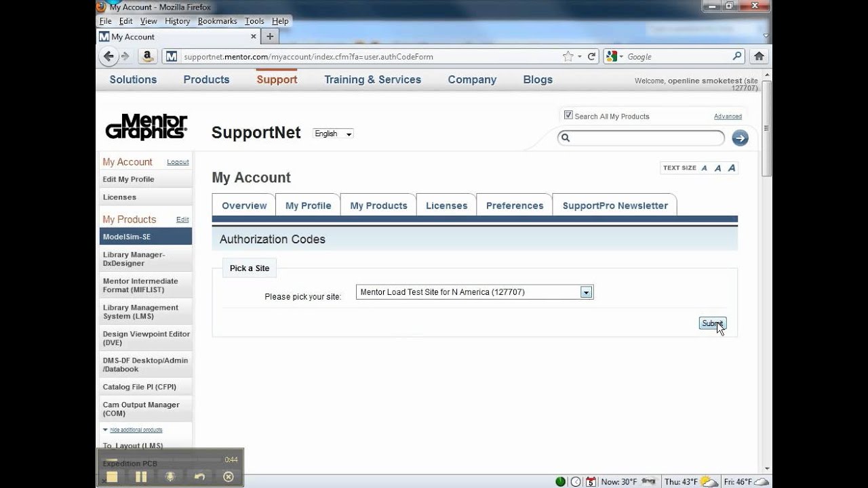Switch to the Overview tab
This screenshot has height=488, width=868.
[244, 205]
